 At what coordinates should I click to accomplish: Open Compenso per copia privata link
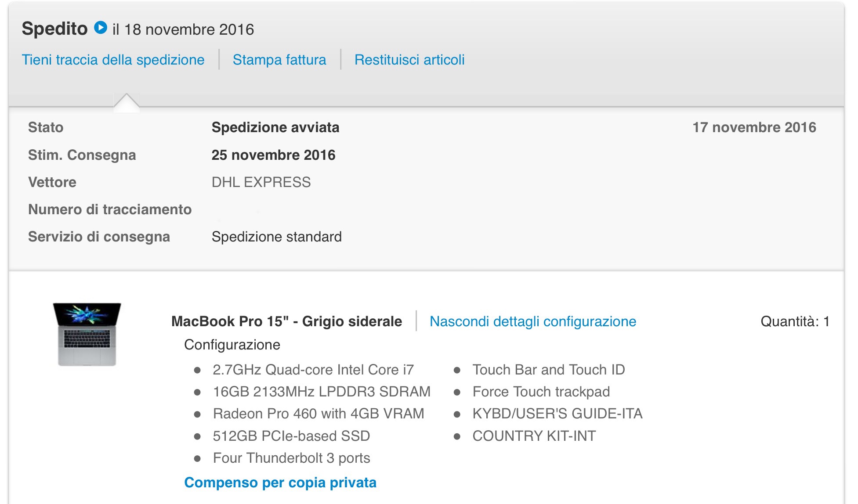tap(280, 482)
